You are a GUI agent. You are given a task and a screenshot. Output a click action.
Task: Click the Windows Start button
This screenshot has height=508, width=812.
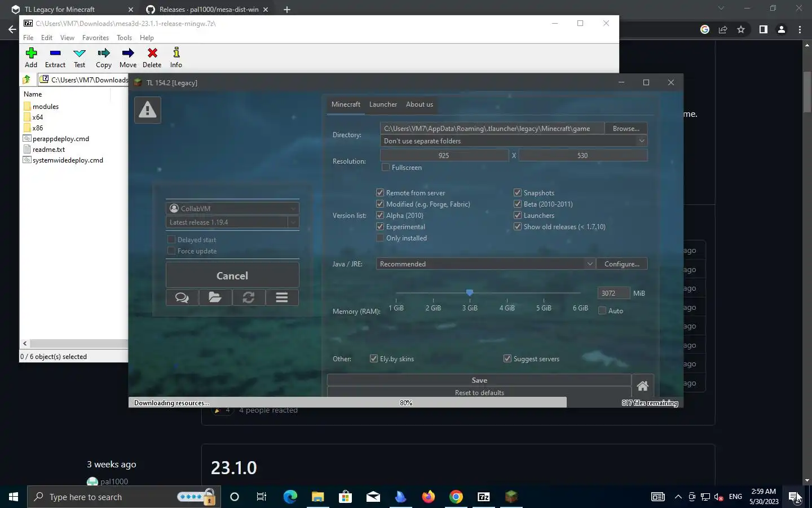point(14,497)
